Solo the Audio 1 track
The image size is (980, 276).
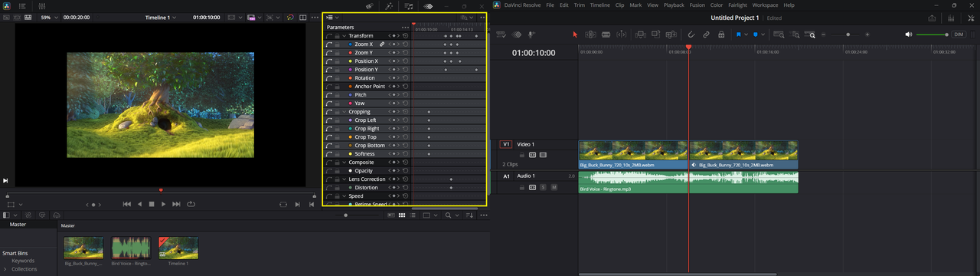click(543, 187)
